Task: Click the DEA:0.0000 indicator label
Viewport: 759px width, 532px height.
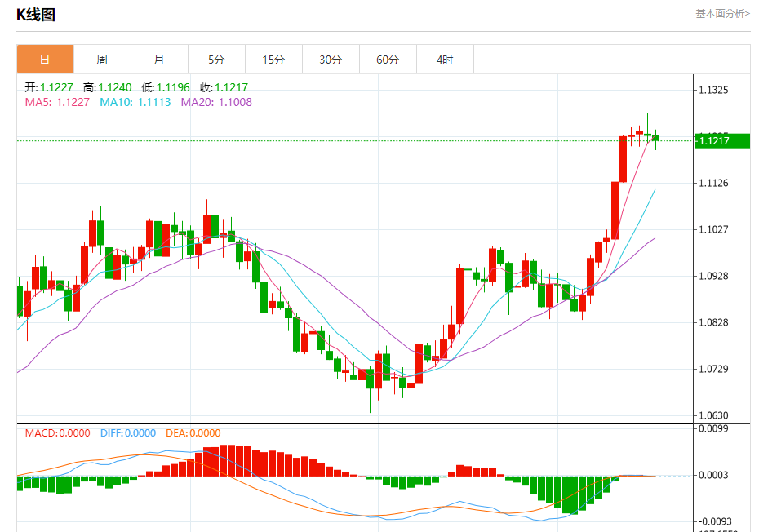Action: click(x=193, y=432)
